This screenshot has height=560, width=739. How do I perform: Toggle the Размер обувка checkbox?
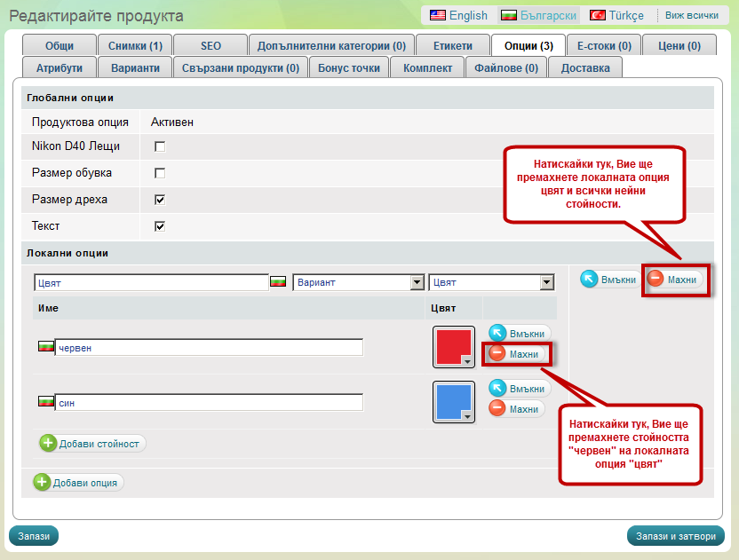161,172
